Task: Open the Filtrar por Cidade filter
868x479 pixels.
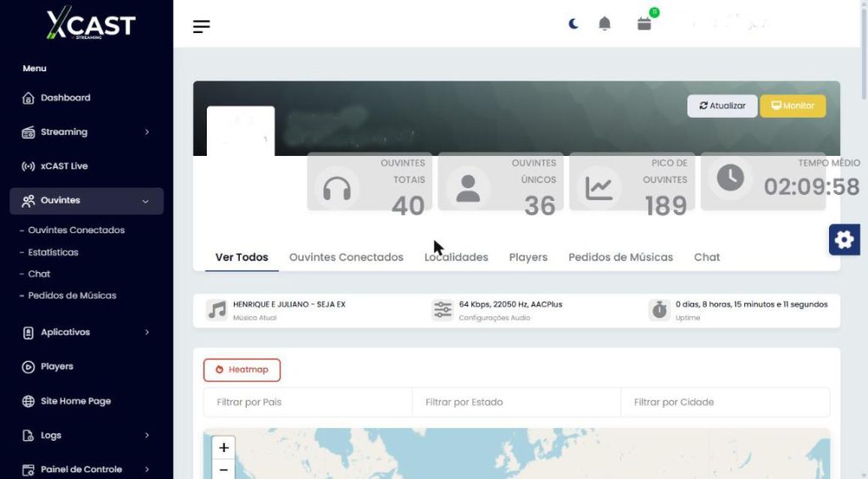Action: (726, 402)
